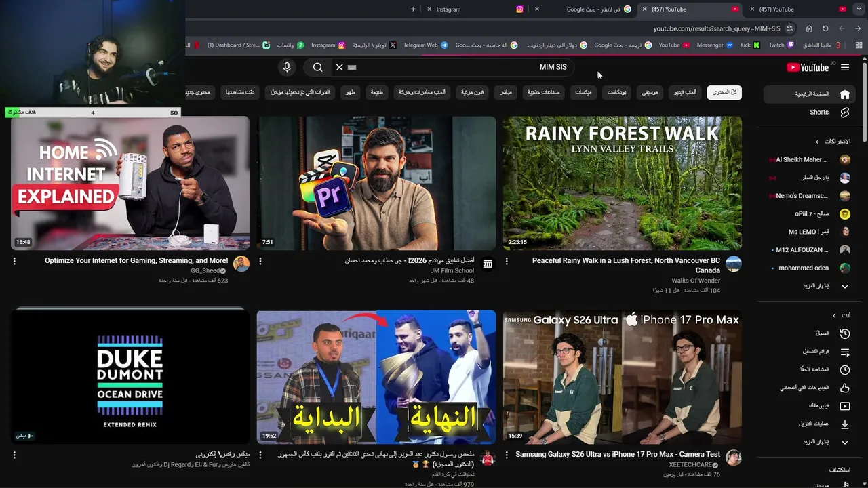This screenshot has width=868, height=488.
Task: Select the nature (طبيعة) filter chip
Action: pos(376,92)
